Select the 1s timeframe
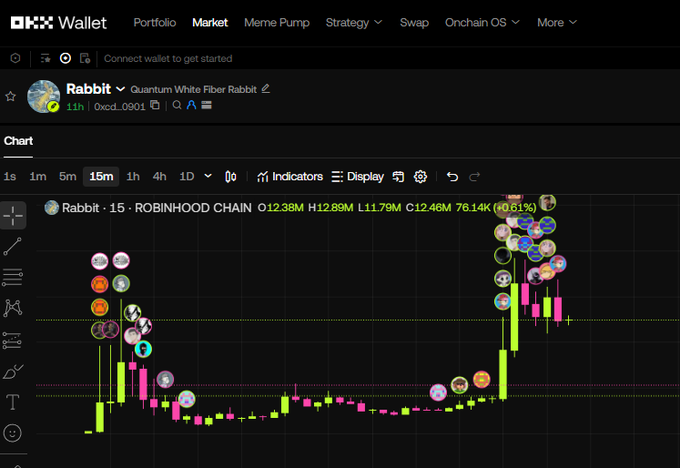This screenshot has height=468, width=680. click(10, 177)
